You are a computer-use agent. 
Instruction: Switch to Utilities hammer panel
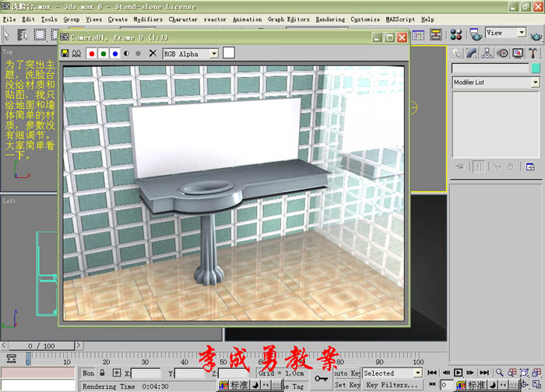533,53
